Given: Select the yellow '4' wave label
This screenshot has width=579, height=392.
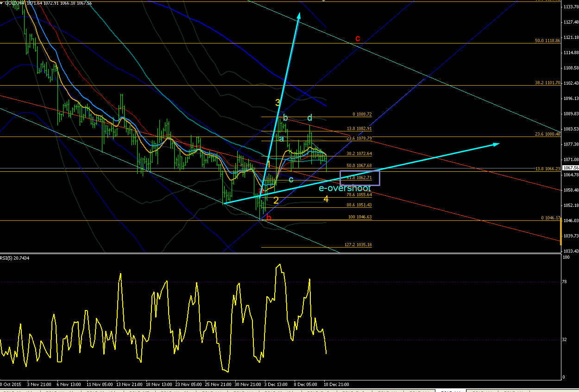Looking at the screenshot, I should [x=326, y=199].
